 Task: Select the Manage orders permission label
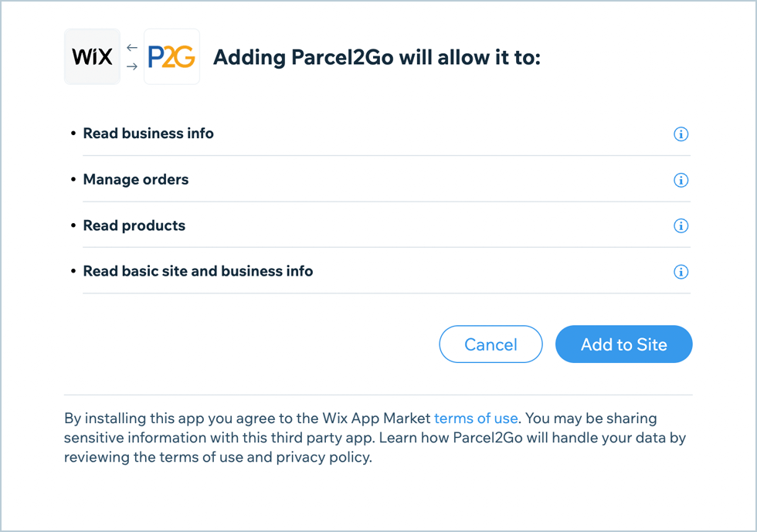pyautogui.click(x=136, y=180)
